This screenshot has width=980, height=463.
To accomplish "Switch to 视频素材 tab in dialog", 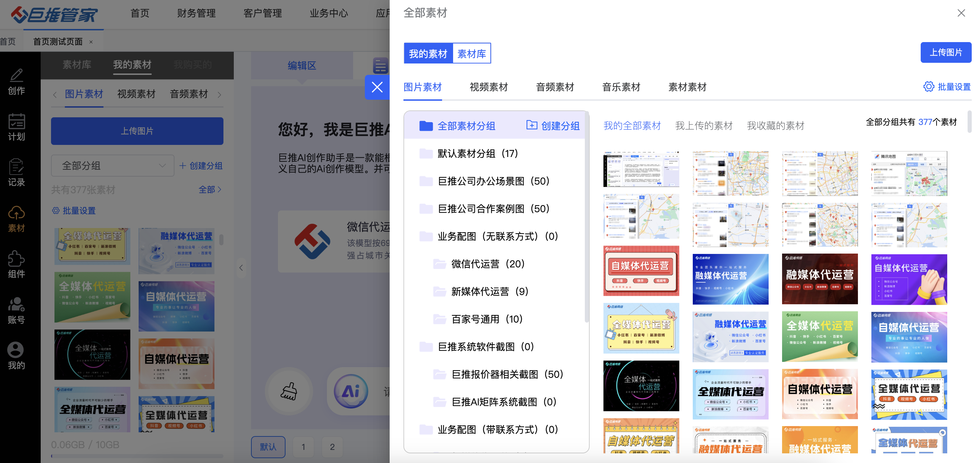I will 489,87.
